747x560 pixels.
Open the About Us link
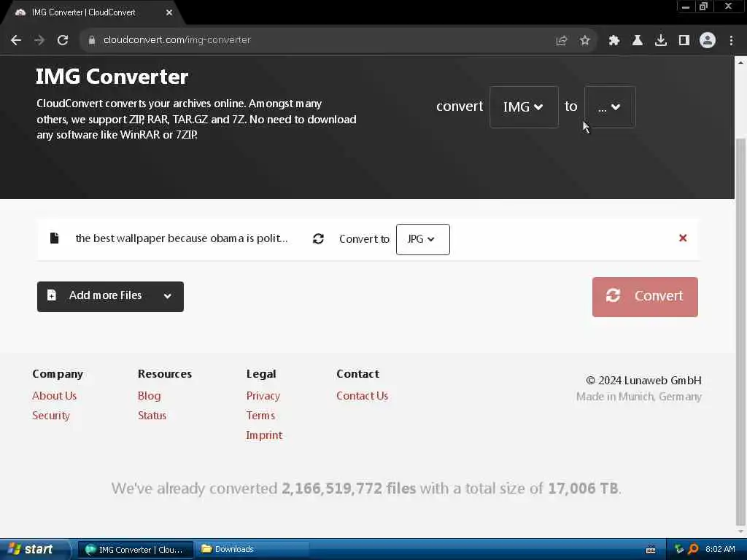(54, 396)
